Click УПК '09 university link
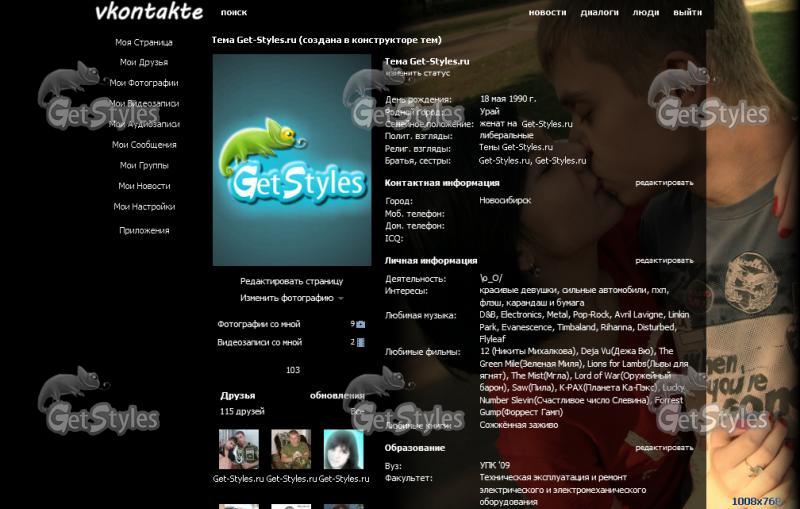The image size is (800, 509). coord(494,466)
